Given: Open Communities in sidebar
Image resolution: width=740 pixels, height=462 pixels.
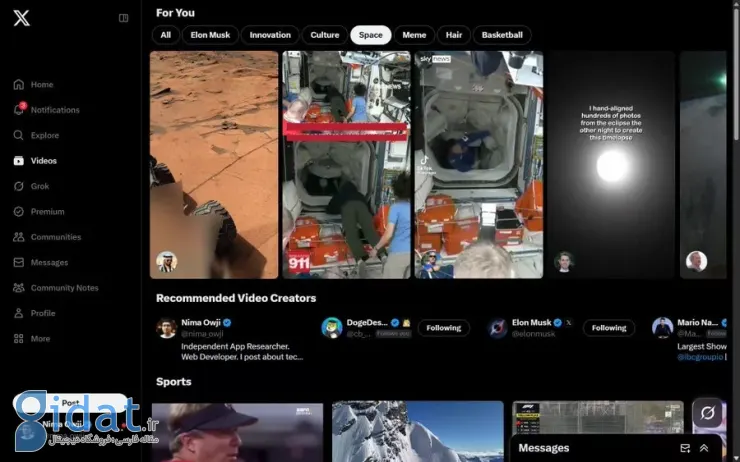Looking at the screenshot, I should pyautogui.click(x=47, y=237).
